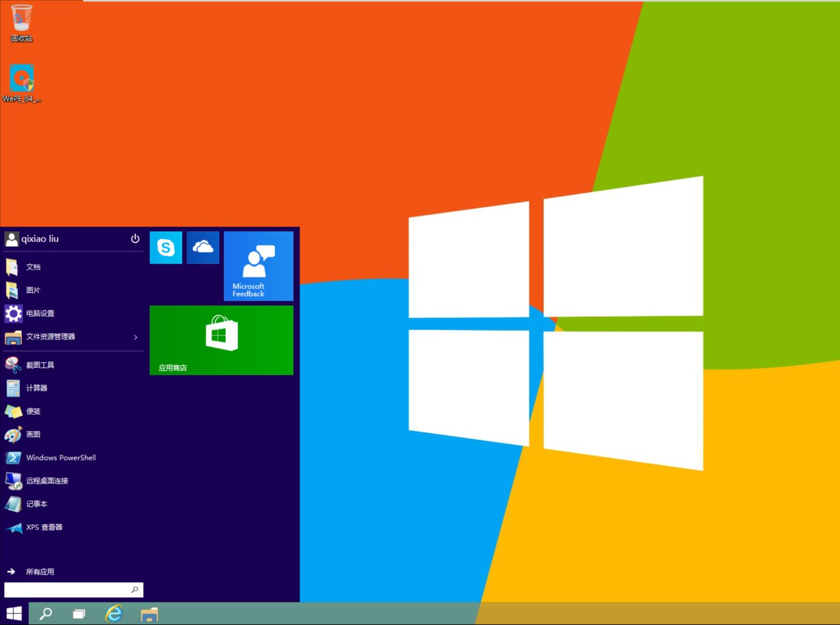Viewport: 840px width, 625px height.
Task: Select the WePE_64 desktop icon
Action: pos(21,83)
